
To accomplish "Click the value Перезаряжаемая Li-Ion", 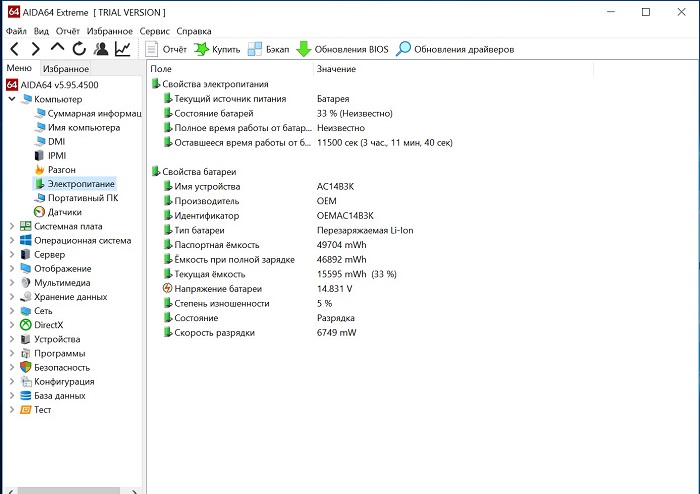I will [365, 230].
